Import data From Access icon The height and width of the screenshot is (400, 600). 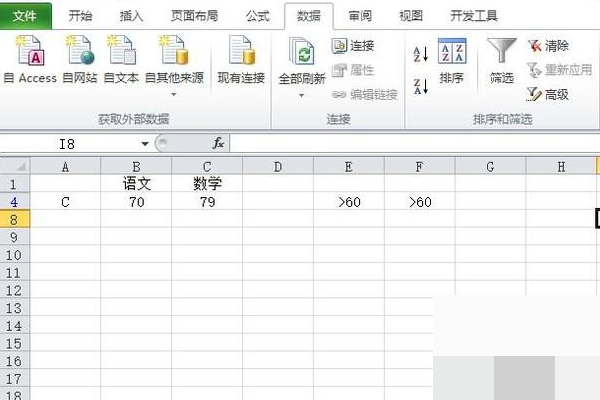pos(31,51)
